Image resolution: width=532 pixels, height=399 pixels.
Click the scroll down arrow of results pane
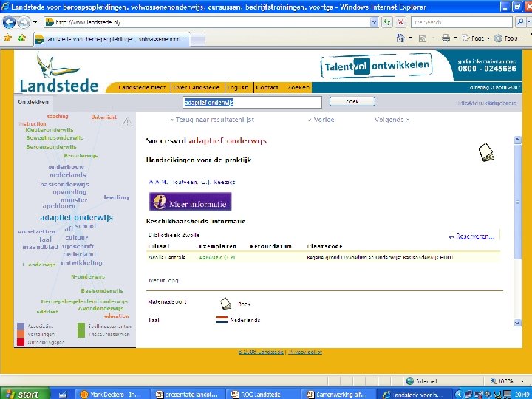coord(517,323)
